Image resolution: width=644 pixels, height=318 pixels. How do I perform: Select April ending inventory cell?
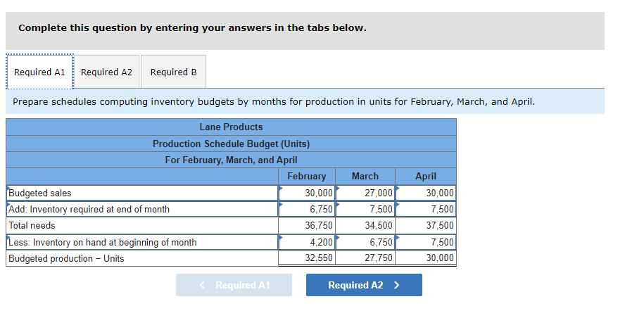click(x=427, y=209)
